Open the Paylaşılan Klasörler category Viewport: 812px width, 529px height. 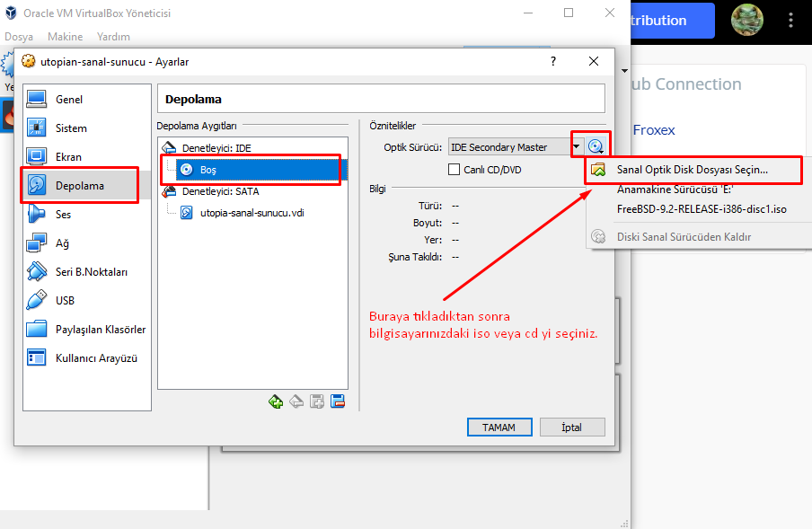click(87, 330)
